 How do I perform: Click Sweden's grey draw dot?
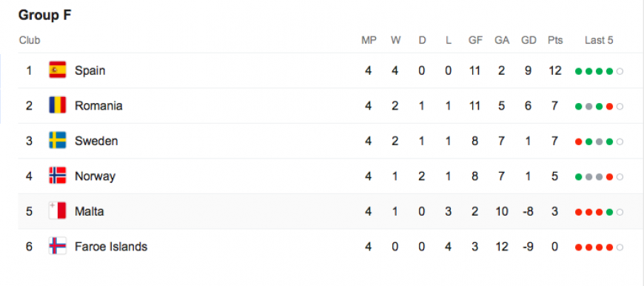pos(600,142)
